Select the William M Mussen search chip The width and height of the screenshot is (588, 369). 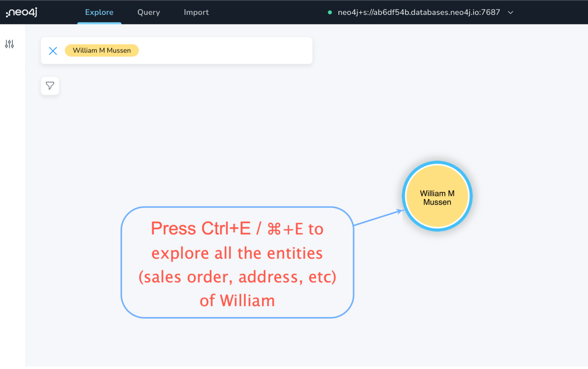click(x=101, y=50)
